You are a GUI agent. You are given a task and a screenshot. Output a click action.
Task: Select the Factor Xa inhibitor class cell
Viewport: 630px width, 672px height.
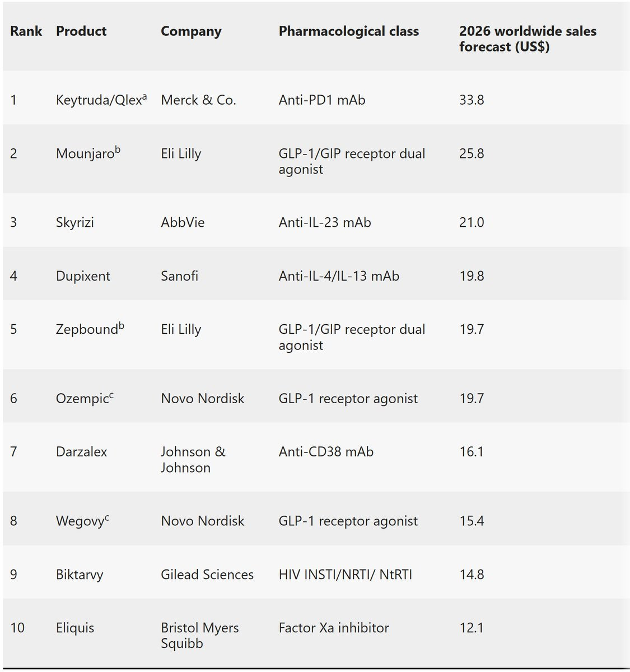(x=334, y=628)
